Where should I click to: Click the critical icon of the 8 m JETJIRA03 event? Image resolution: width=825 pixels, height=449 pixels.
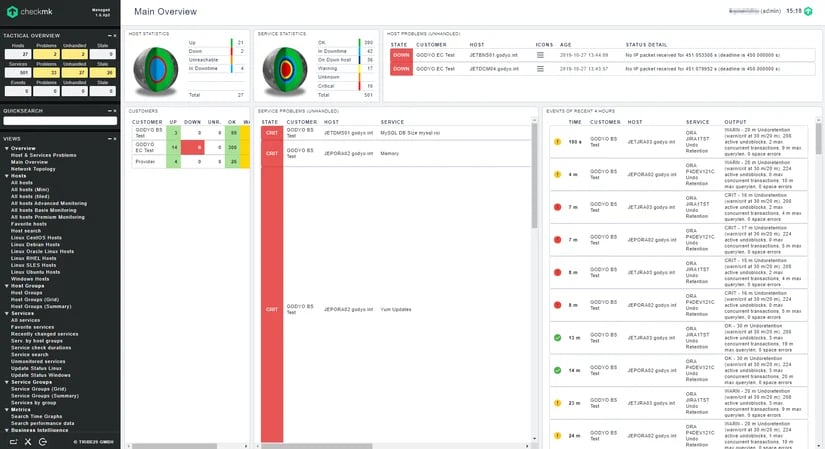557,272
